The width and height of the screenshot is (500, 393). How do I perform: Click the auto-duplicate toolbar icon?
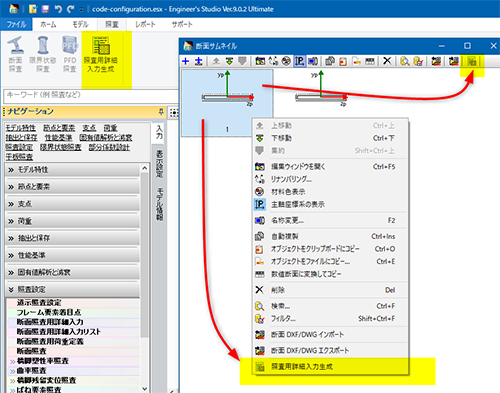330,61
